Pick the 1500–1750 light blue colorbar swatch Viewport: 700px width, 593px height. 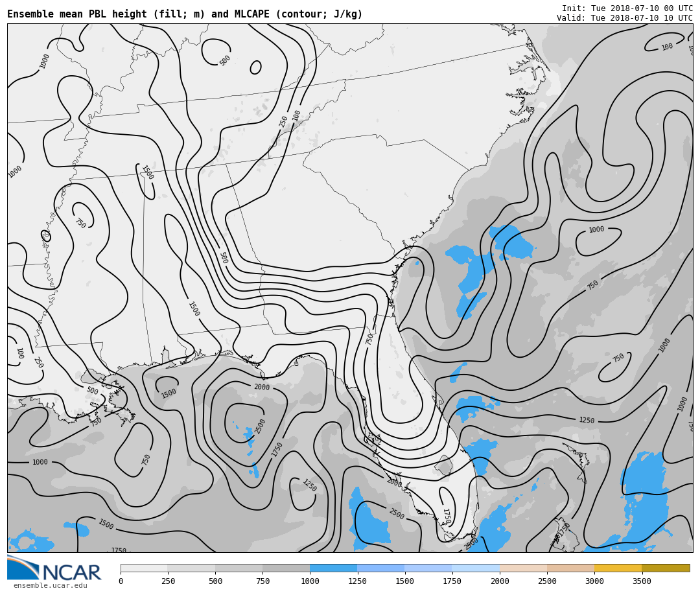(428, 568)
